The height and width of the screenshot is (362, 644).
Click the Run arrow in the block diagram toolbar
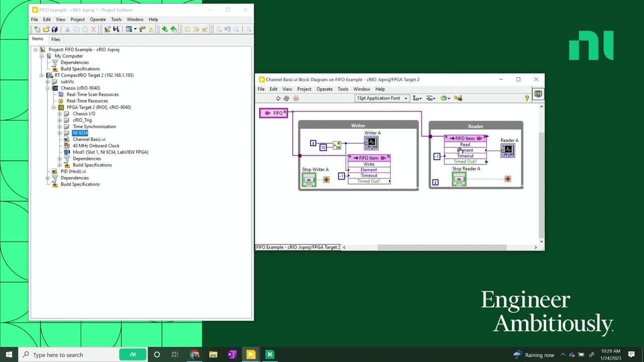(x=278, y=98)
